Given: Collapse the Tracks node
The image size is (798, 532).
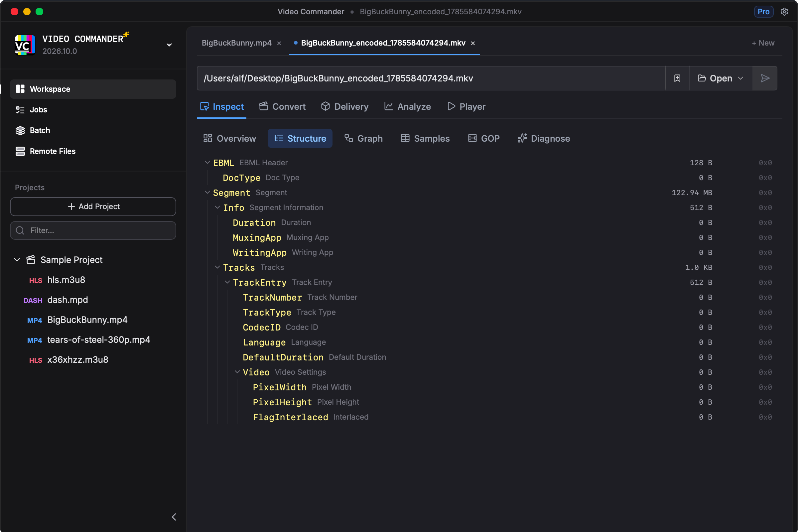Looking at the screenshot, I should click(x=217, y=267).
